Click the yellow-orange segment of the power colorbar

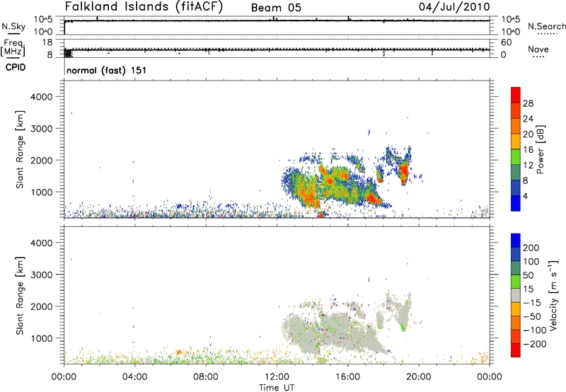[x=516, y=141]
